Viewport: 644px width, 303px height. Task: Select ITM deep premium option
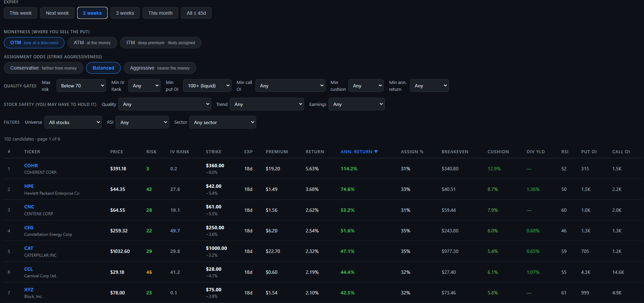click(160, 43)
